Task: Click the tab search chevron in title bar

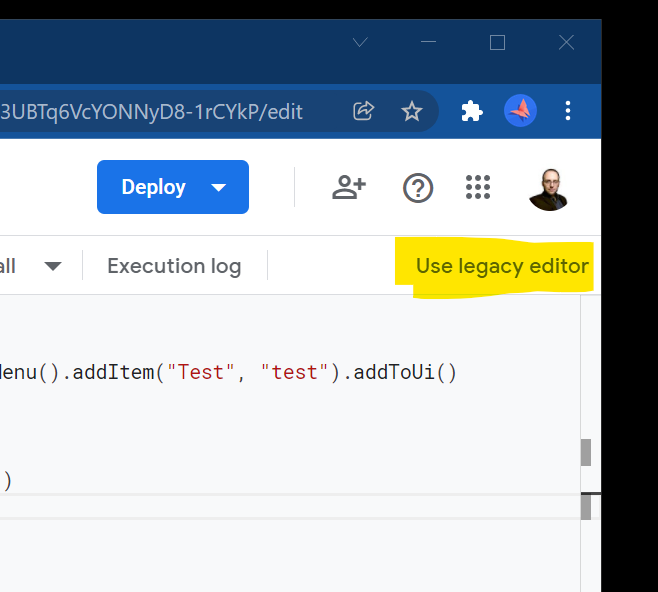Action: point(360,42)
